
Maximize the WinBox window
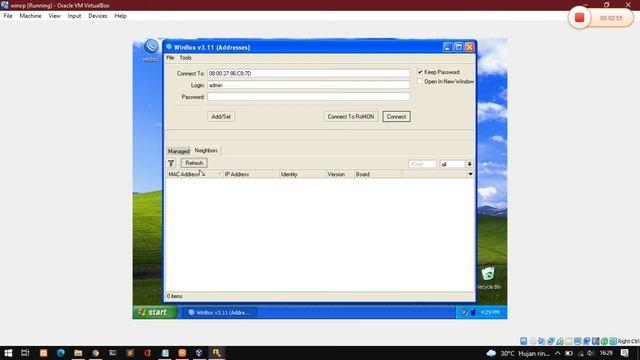458,47
